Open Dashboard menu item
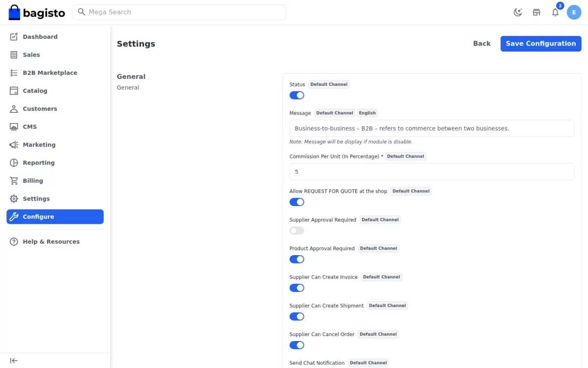The width and height of the screenshot is (588, 368). (55, 37)
